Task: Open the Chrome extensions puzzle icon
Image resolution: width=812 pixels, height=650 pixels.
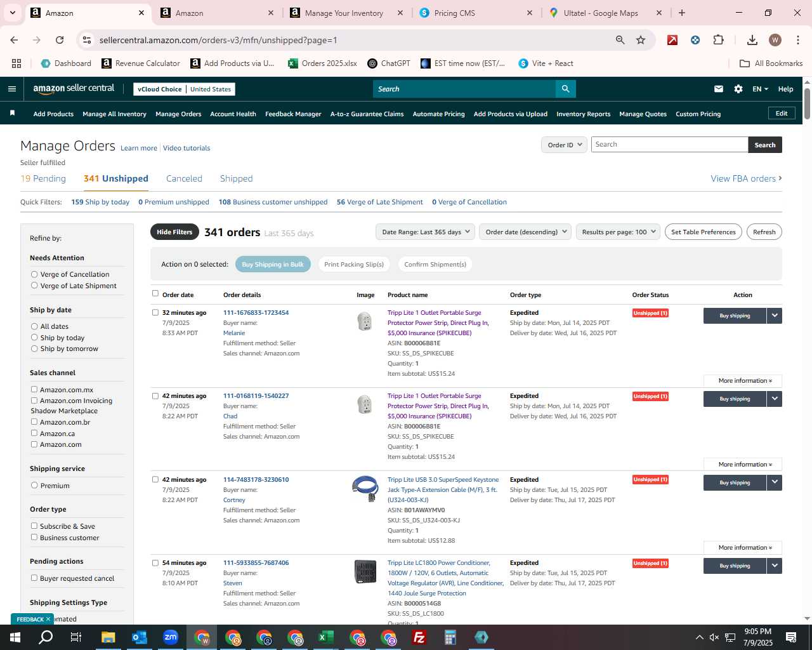Action: click(x=718, y=40)
